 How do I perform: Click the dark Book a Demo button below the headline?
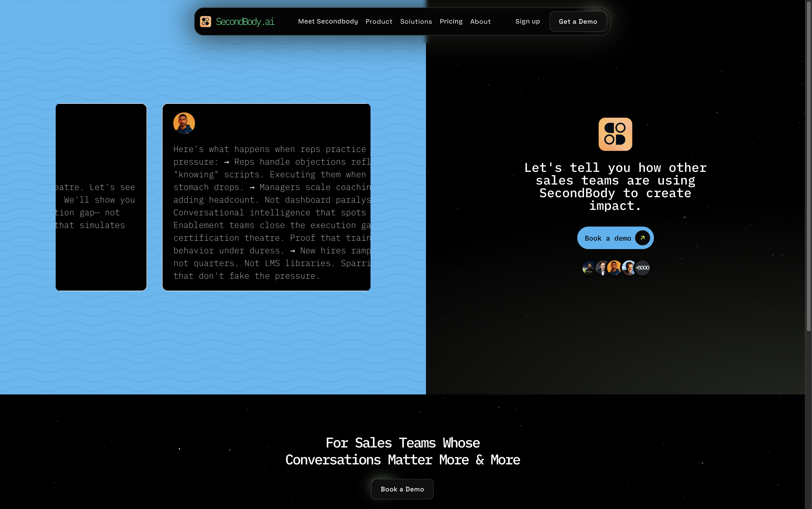402,489
